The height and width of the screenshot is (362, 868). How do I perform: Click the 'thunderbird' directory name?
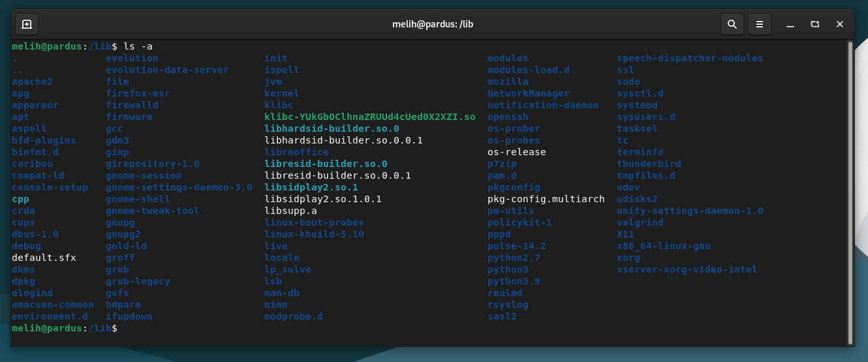649,164
